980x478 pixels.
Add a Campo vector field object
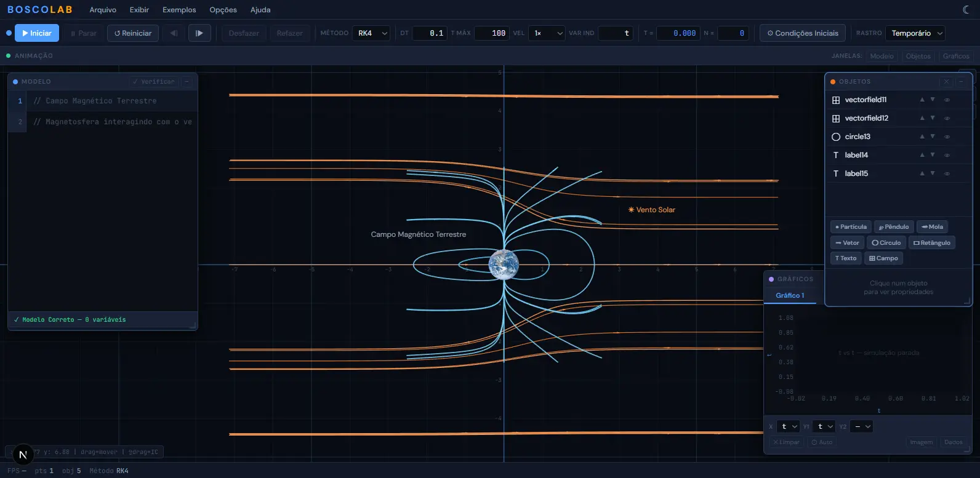pos(883,258)
